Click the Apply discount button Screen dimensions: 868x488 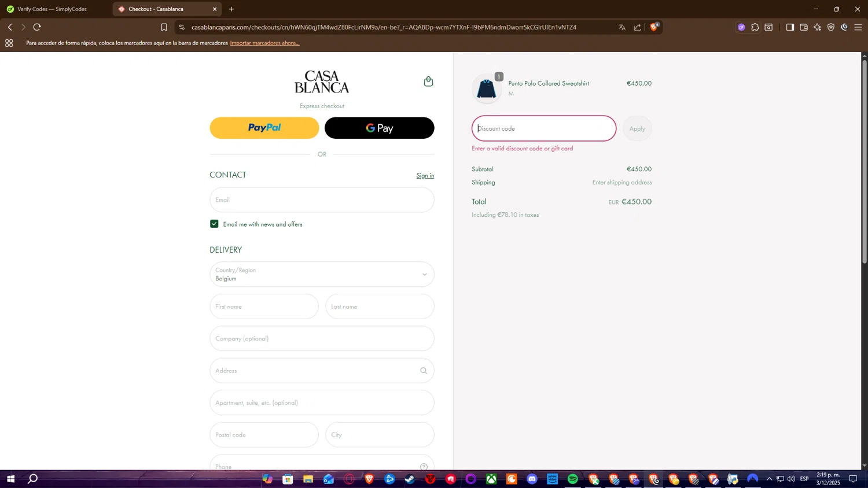pyautogui.click(x=637, y=128)
